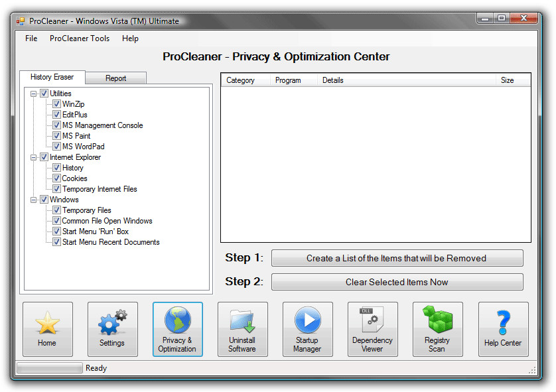Uncheck the WinZip checkbox

56,104
